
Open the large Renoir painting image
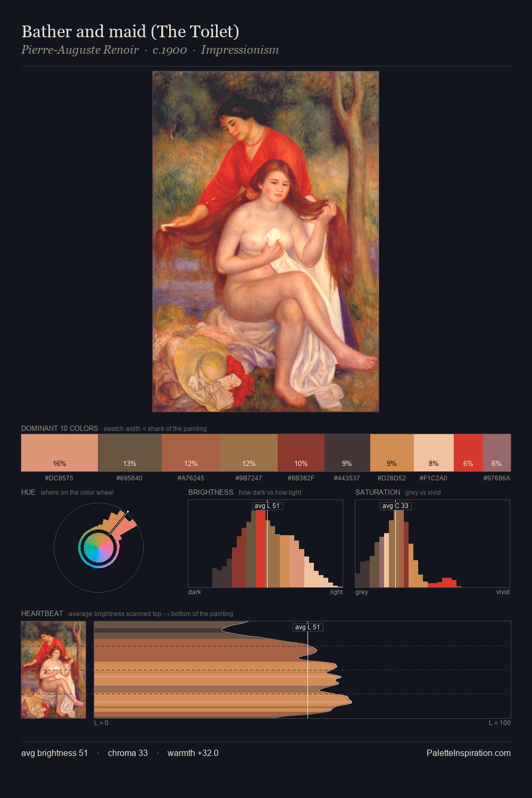pyautogui.click(x=265, y=242)
